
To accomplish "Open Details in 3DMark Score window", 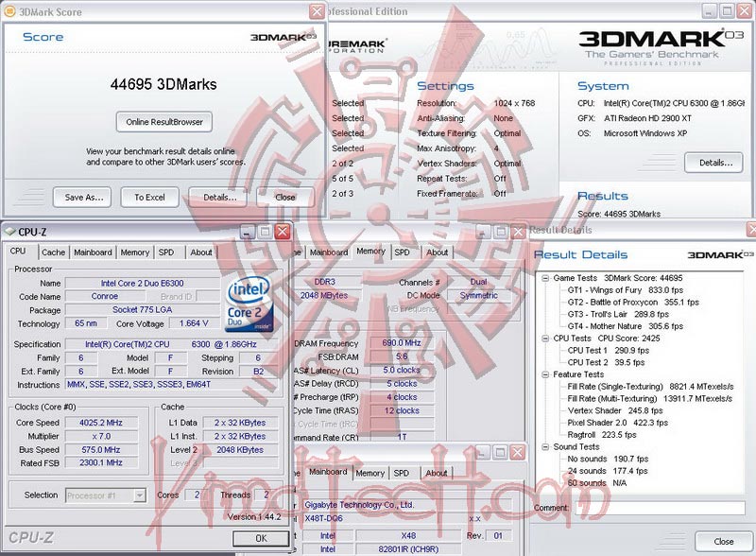I will pyautogui.click(x=218, y=197).
